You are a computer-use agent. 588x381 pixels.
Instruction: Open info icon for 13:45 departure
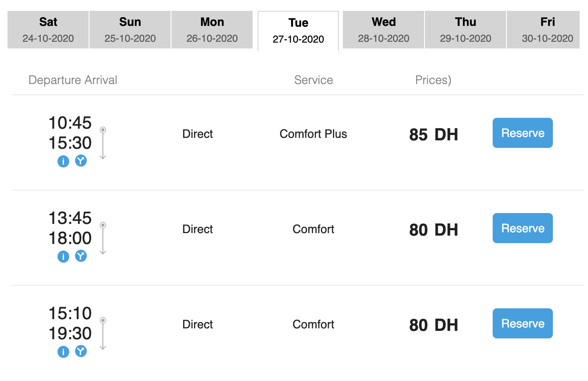pos(63,257)
